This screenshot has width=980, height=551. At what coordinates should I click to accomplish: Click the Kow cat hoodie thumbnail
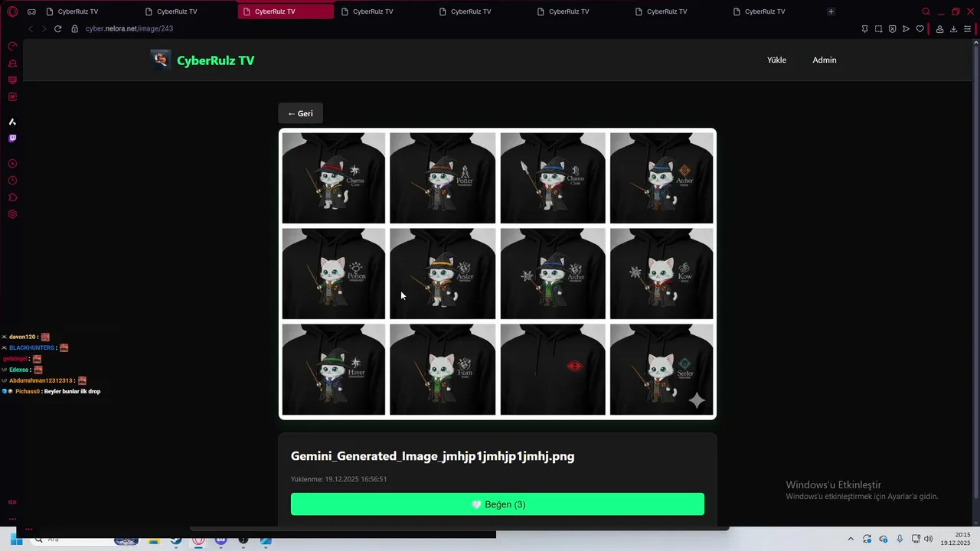pyautogui.click(x=661, y=273)
